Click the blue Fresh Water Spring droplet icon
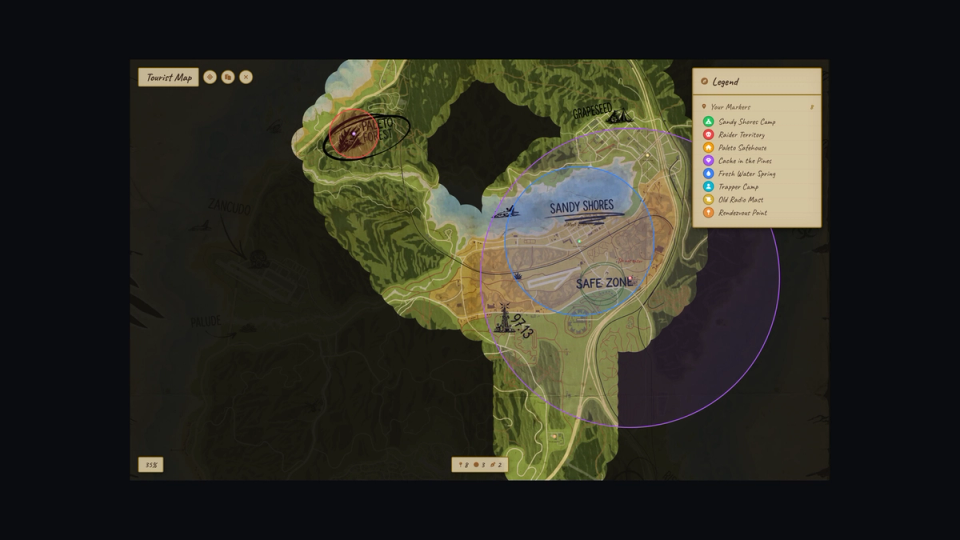The height and width of the screenshot is (540, 960). [708, 174]
